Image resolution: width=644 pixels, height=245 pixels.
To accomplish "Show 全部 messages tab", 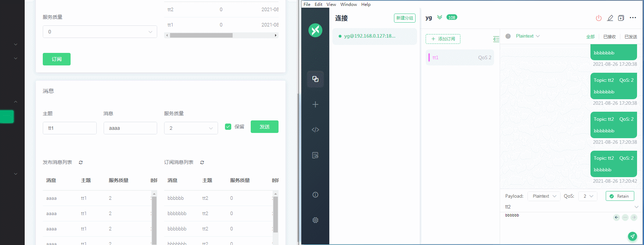I will tap(590, 37).
